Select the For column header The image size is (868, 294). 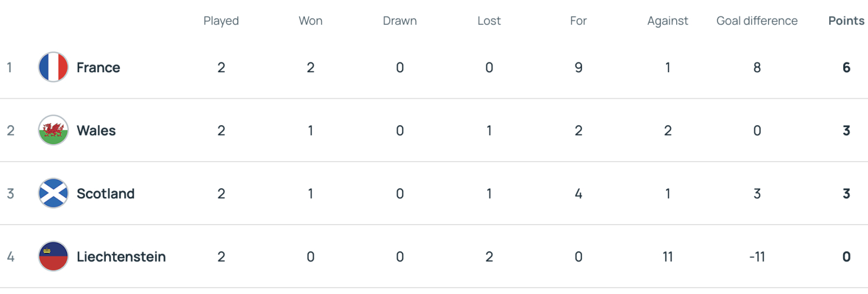[x=578, y=21]
